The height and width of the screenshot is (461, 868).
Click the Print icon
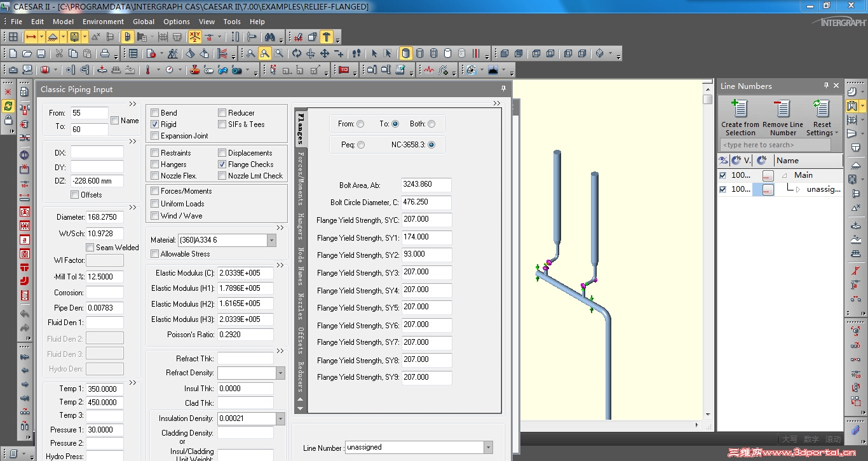coord(105,53)
